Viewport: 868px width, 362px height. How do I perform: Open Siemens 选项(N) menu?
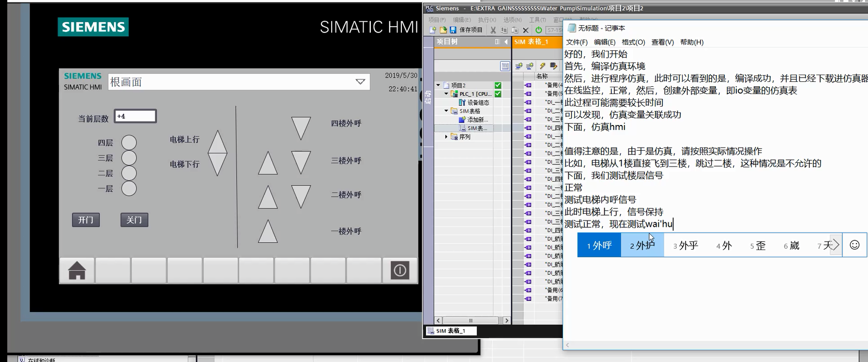coord(512,20)
